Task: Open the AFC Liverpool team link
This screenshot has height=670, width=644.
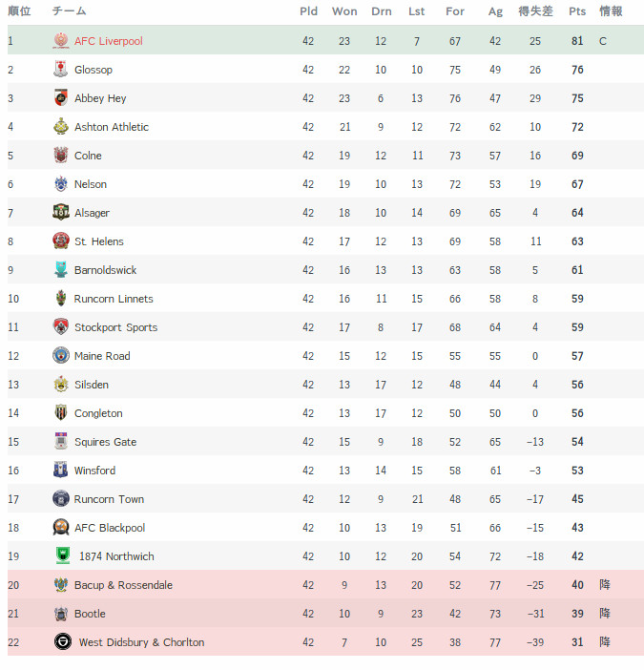Action: [x=109, y=41]
